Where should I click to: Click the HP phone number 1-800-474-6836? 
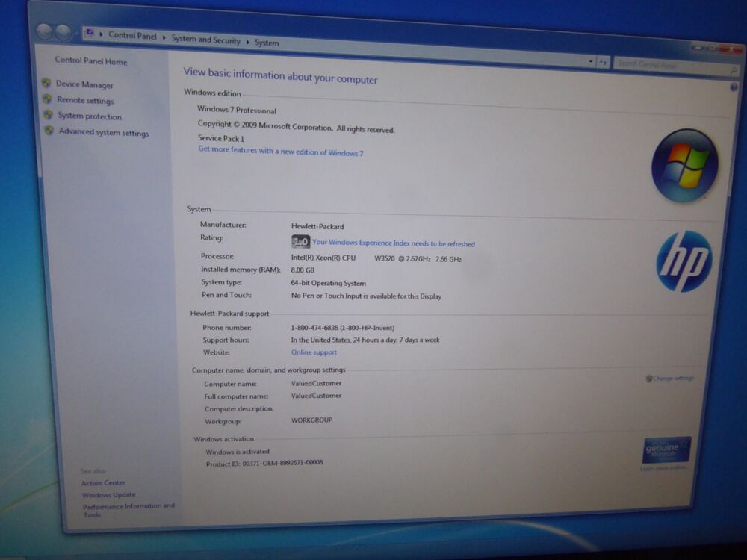click(x=343, y=328)
